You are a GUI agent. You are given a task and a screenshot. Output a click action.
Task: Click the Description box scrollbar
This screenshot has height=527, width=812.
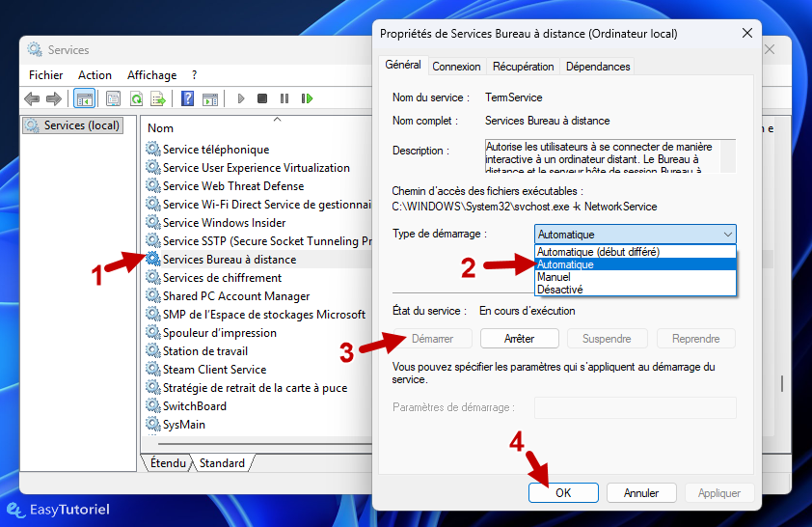(x=728, y=156)
